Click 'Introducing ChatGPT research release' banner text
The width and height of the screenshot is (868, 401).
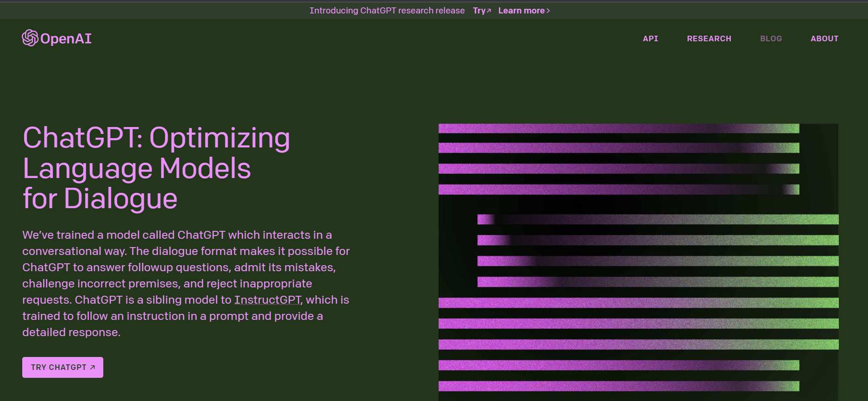point(387,11)
